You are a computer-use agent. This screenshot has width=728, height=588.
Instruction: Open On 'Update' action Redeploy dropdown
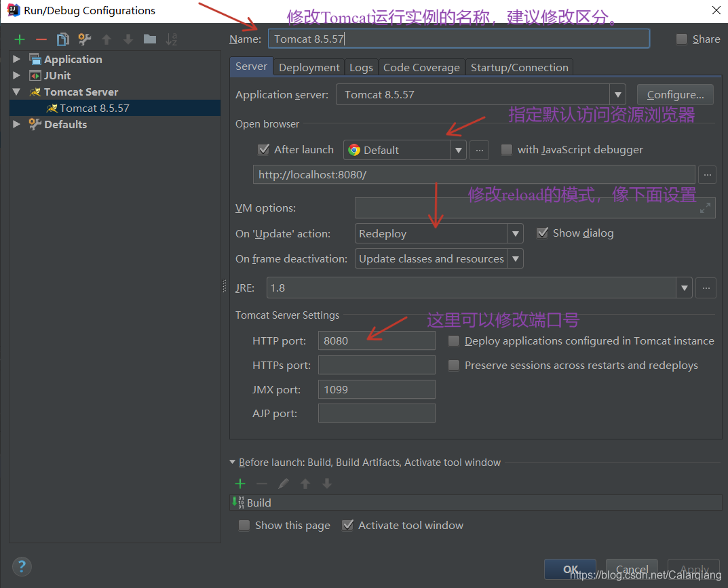(515, 233)
